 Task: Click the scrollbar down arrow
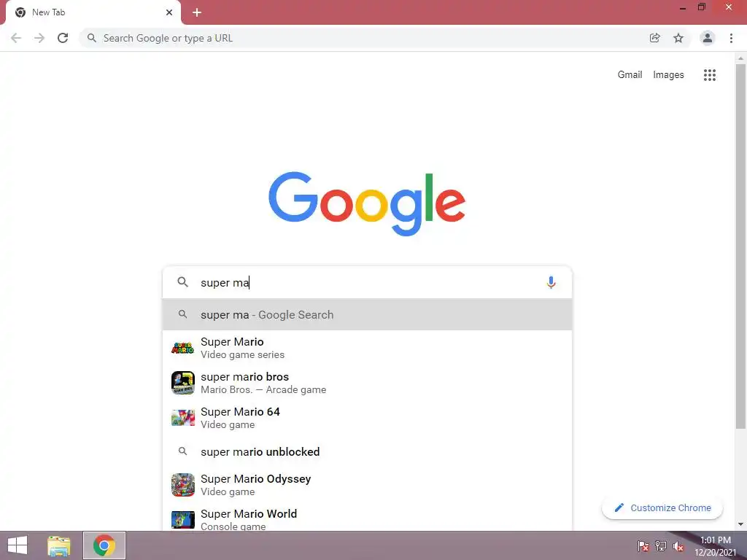[x=740, y=524]
